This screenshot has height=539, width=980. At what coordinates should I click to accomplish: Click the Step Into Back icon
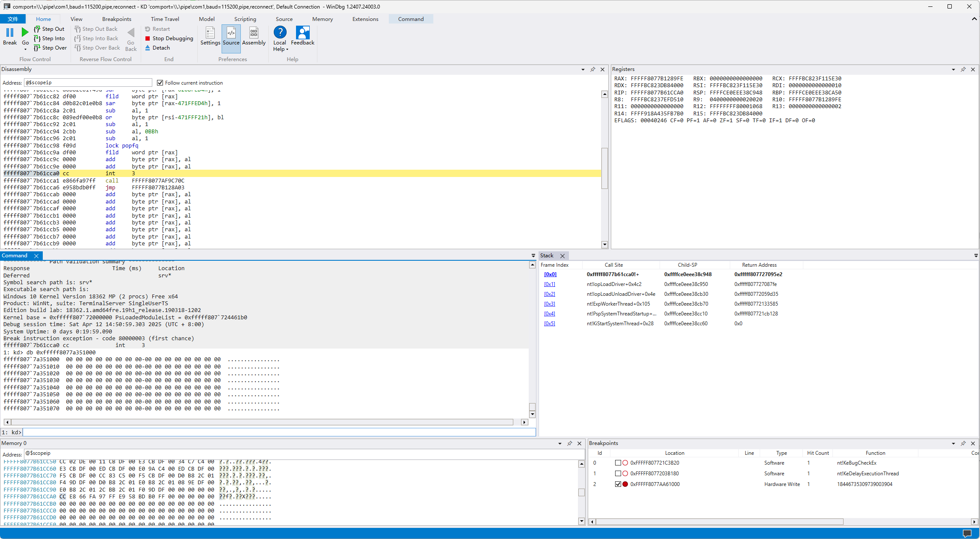click(77, 38)
